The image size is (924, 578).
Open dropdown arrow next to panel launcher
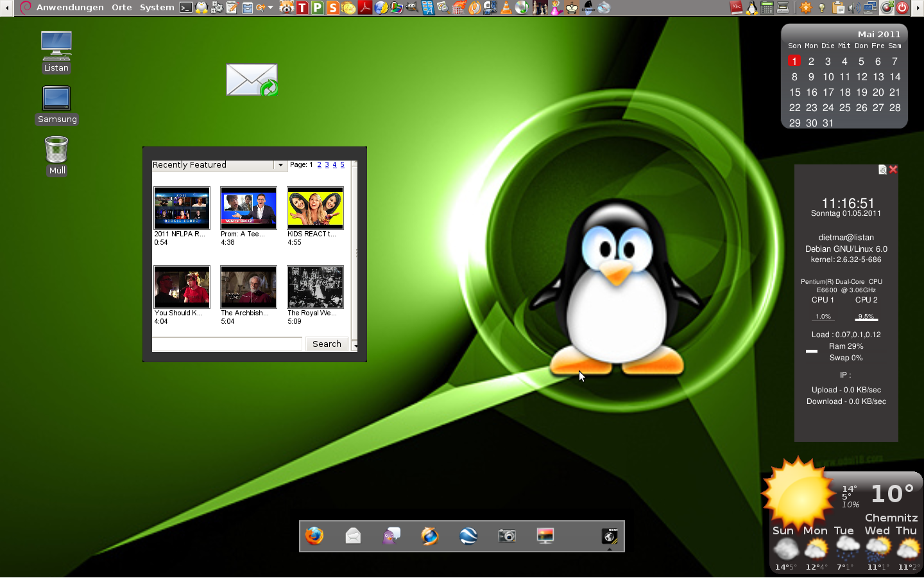(x=270, y=8)
